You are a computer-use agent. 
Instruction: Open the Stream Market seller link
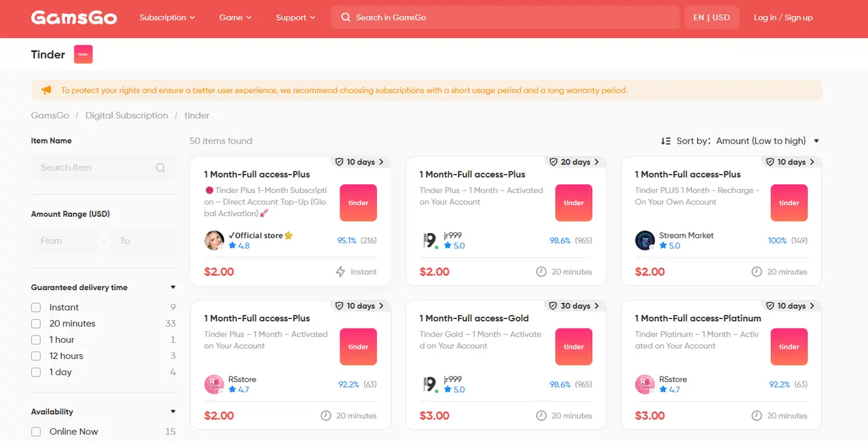686,235
